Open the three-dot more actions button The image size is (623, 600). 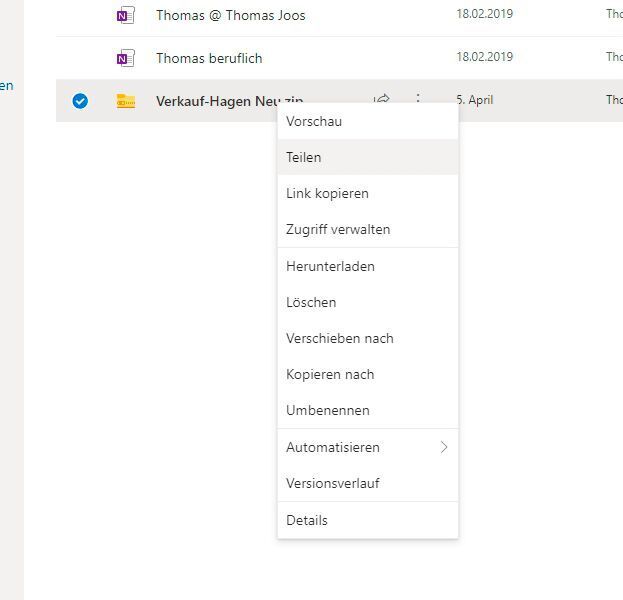click(x=418, y=99)
